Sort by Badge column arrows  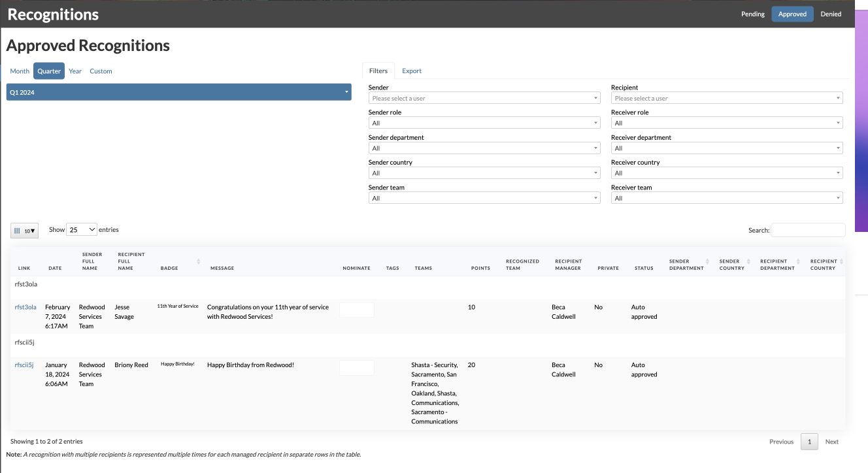coord(198,261)
